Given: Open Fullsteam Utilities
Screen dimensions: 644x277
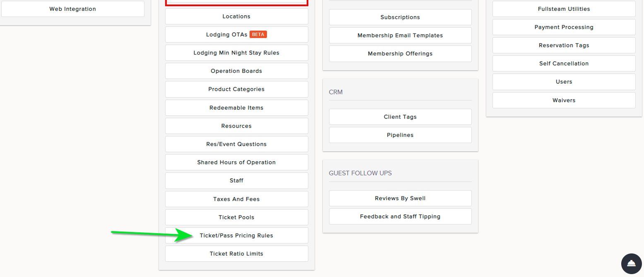Looking at the screenshot, I should pyautogui.click(x=564, y=9).
